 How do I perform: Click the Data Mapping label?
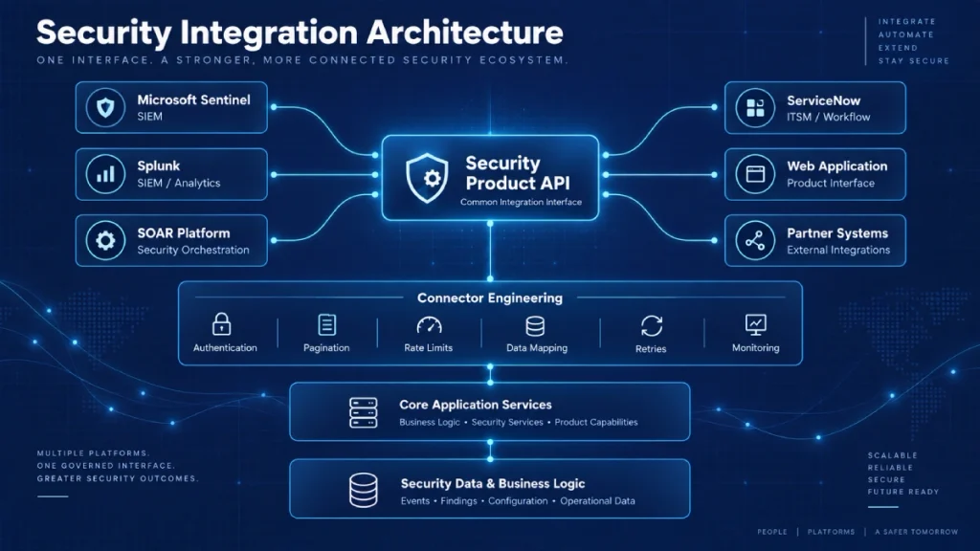click(537, 348)
